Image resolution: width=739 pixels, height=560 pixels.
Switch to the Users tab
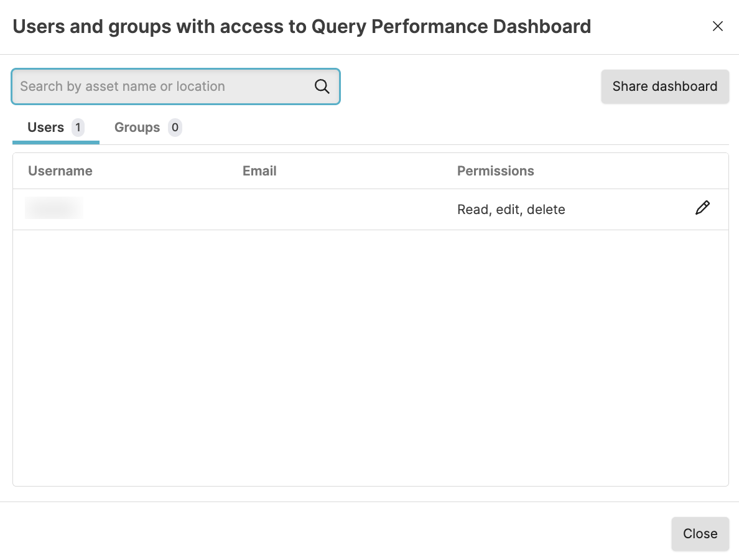pos(46,128)
